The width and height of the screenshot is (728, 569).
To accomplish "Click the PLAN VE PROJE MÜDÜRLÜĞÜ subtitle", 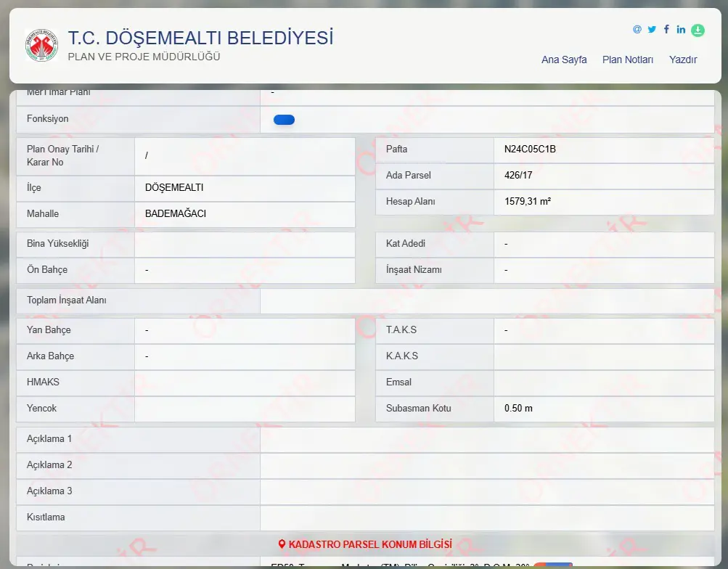I will [144, 57].
